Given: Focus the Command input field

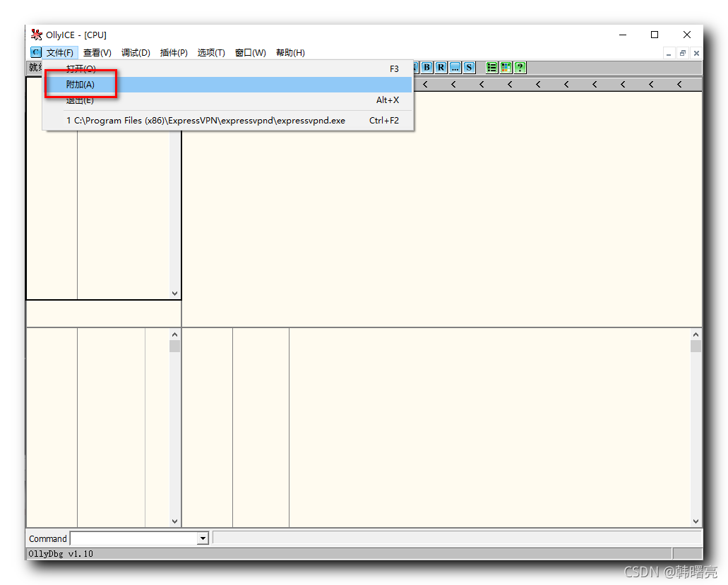Looking at the screenshot, I should coord(133,538).
